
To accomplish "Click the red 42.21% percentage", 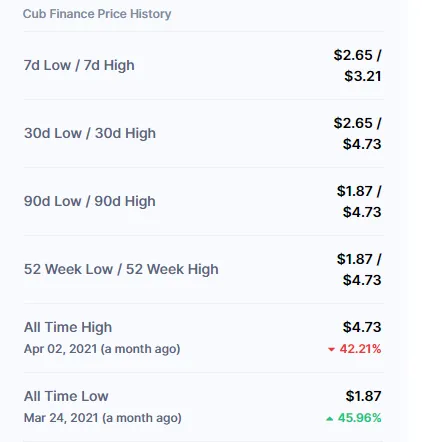I will click(x=360, y=349).
